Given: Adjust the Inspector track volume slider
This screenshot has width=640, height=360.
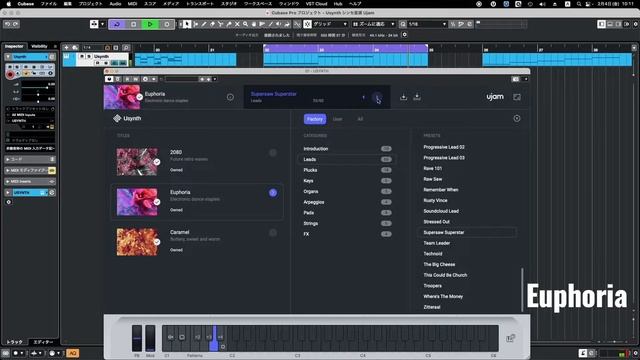Looking at the screenshot, I should (x=39, y=87).
